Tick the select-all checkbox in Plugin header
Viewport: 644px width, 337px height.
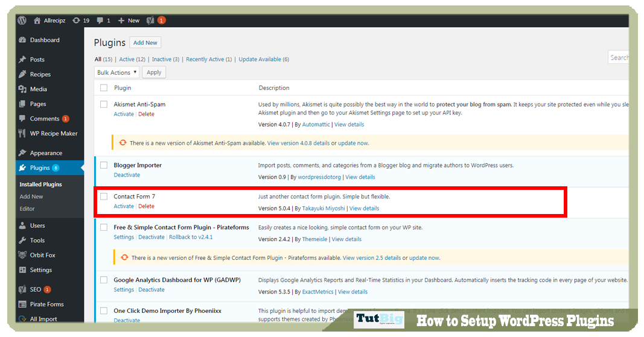pos(104,88)
